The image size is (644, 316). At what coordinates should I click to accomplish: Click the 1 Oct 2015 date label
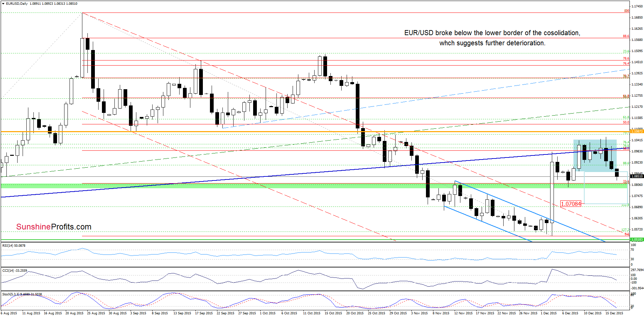(x=268, y=313)
